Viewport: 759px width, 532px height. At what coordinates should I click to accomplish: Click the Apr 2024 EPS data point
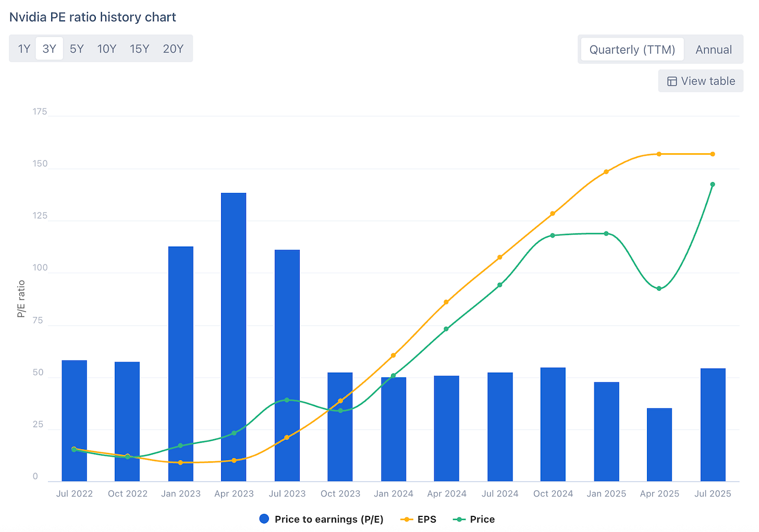pos(446,302)
